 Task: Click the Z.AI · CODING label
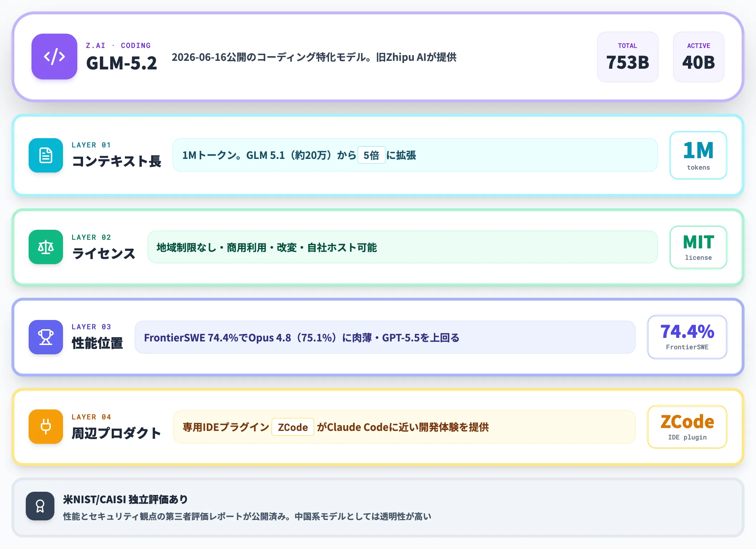click(118, 45)
